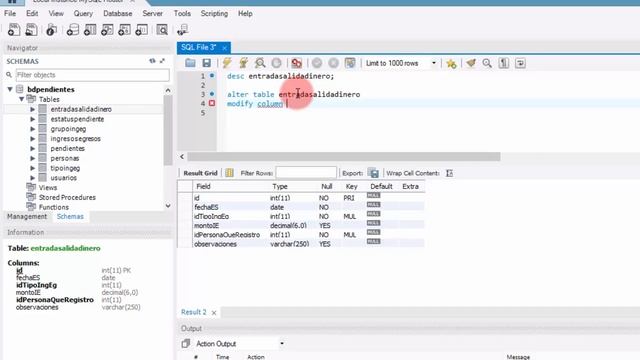640x360 pixels.
Task: Click the Filter objects search field
Action: [x=92, y=75]
